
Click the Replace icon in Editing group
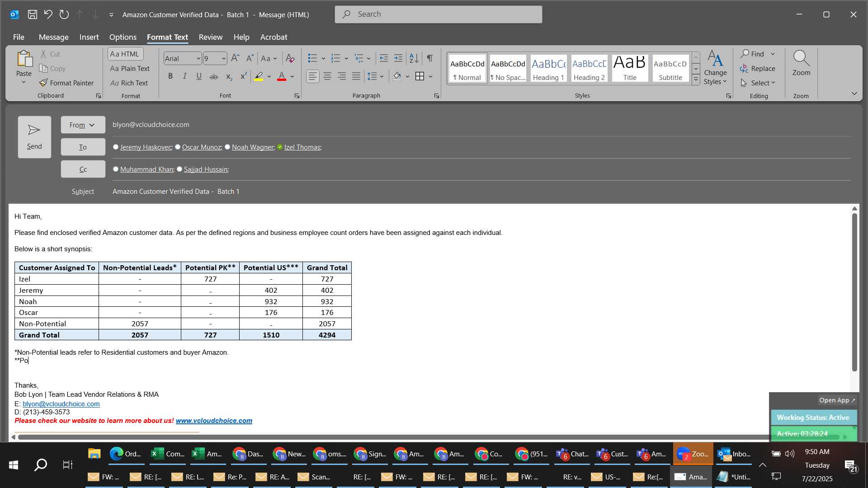tap(758, 68)
